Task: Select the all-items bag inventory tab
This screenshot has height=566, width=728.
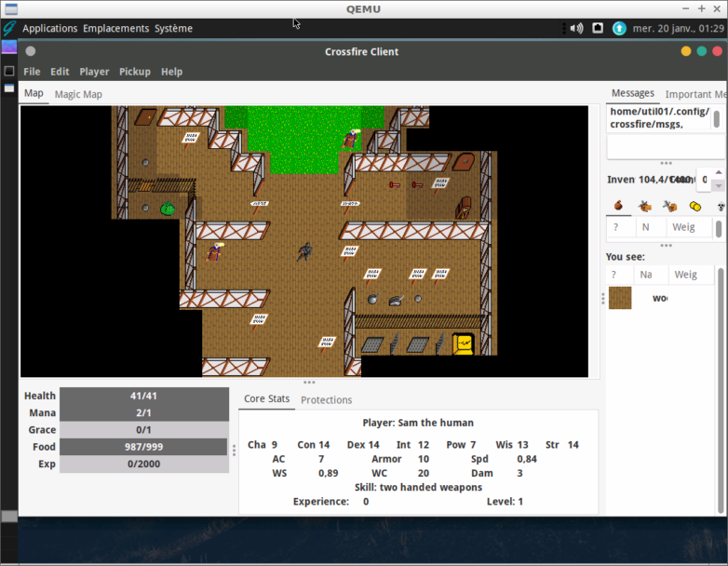Action: click(x=618, y=206)
